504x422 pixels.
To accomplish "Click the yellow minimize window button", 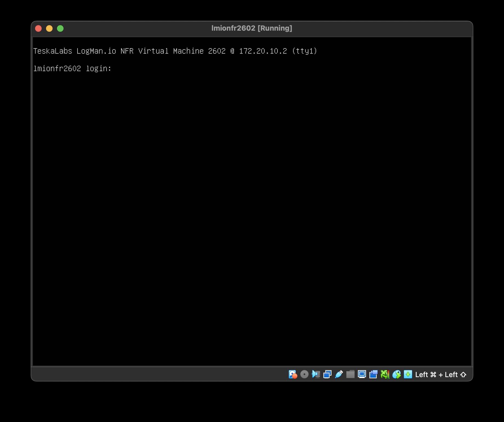I will pyautogui.click(x=49, y=28).
